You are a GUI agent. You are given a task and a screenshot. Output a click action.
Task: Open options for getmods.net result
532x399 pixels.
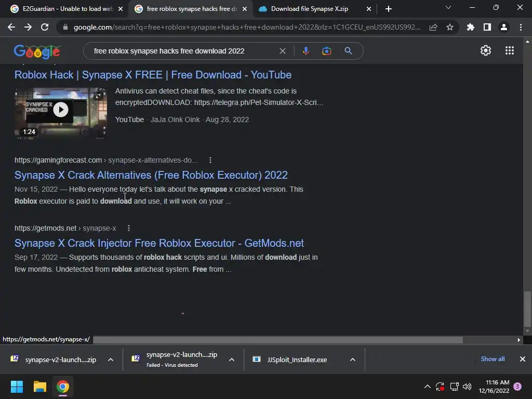(x=129, y=229)
